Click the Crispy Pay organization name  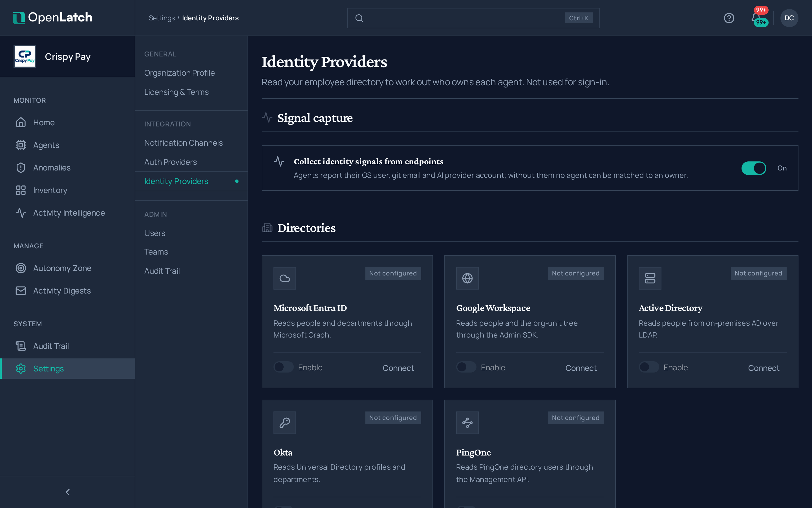click(68, 56)
